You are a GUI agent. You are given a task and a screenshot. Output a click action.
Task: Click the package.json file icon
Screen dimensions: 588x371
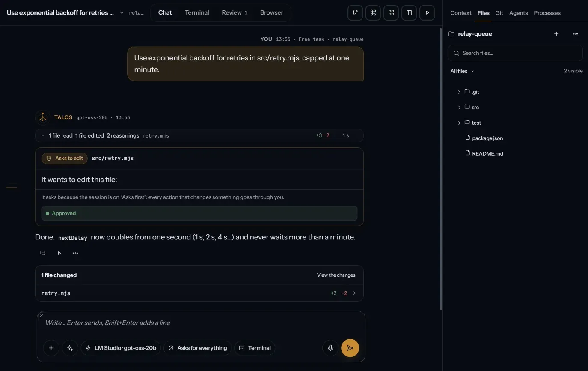click(468, 138)
